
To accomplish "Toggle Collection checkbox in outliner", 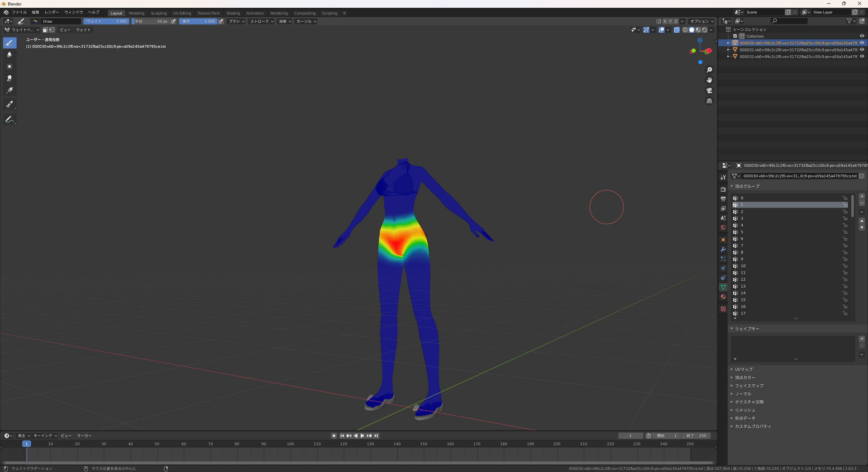I will coord(735,36).
